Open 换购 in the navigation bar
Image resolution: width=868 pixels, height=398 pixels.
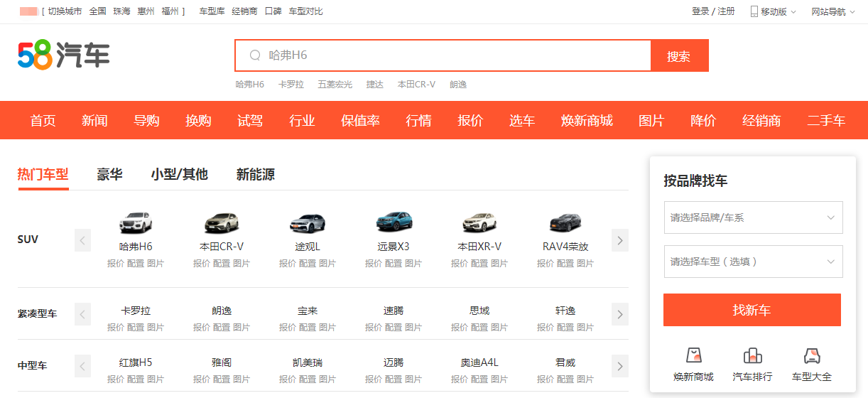click(198, 121)
